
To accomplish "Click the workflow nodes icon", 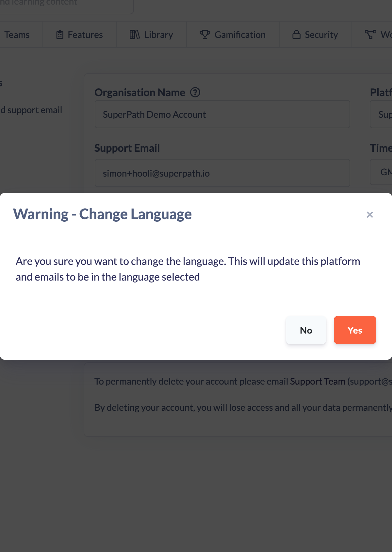I will [370, 35].
